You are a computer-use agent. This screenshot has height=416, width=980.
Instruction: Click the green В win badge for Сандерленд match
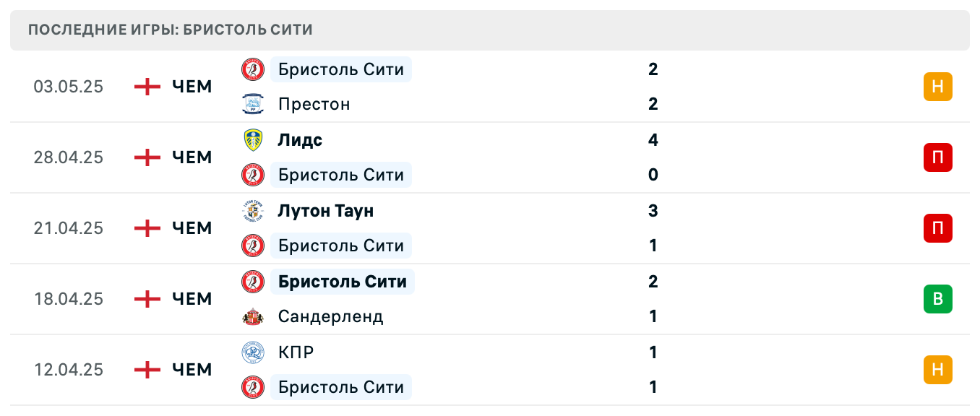939,299
